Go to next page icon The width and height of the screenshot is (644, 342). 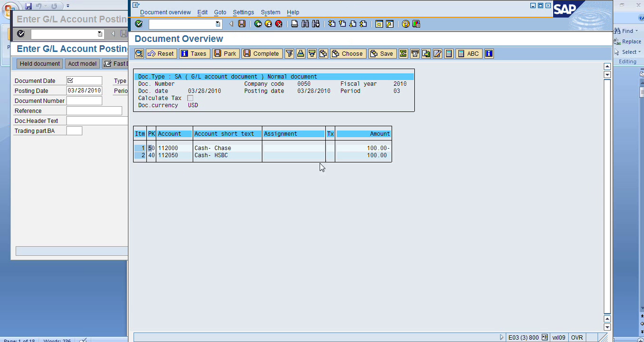click(352, 24)
